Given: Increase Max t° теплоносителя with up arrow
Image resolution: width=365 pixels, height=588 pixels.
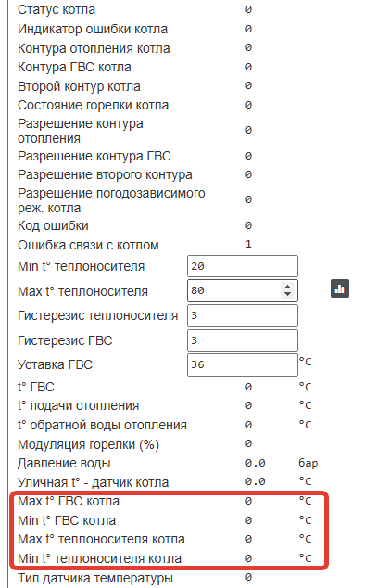Looking at the screenshot, I should [287, 287].
